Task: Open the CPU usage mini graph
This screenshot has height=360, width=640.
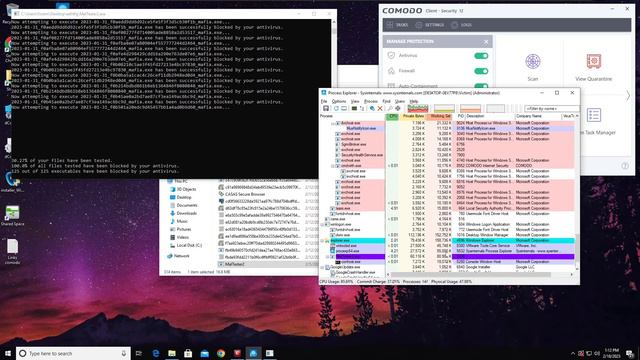Action: click(418, 109)
